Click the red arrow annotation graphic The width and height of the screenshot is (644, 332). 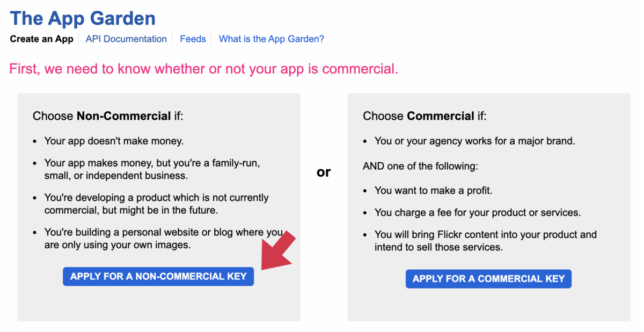[x=277, y=250]
